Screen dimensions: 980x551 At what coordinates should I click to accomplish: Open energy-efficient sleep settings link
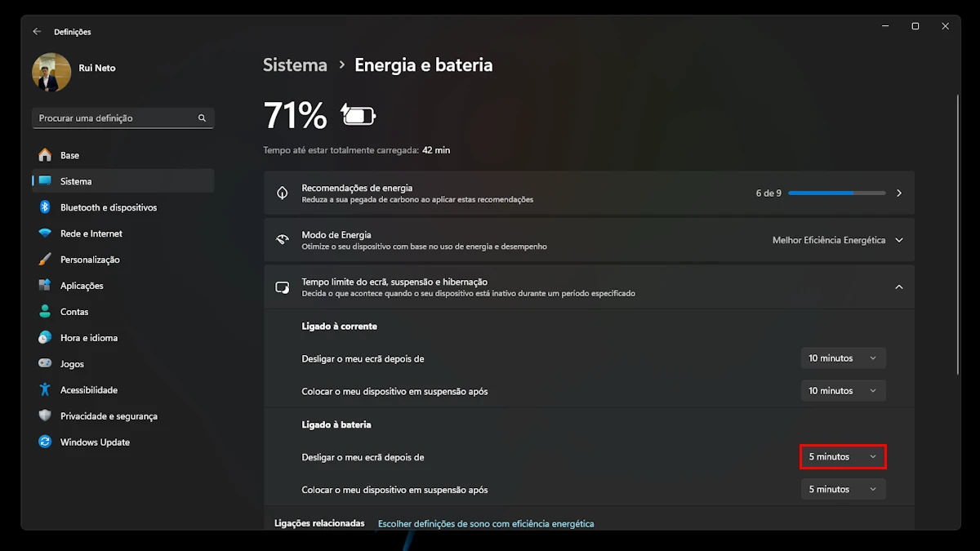click(x=485, y=523)
